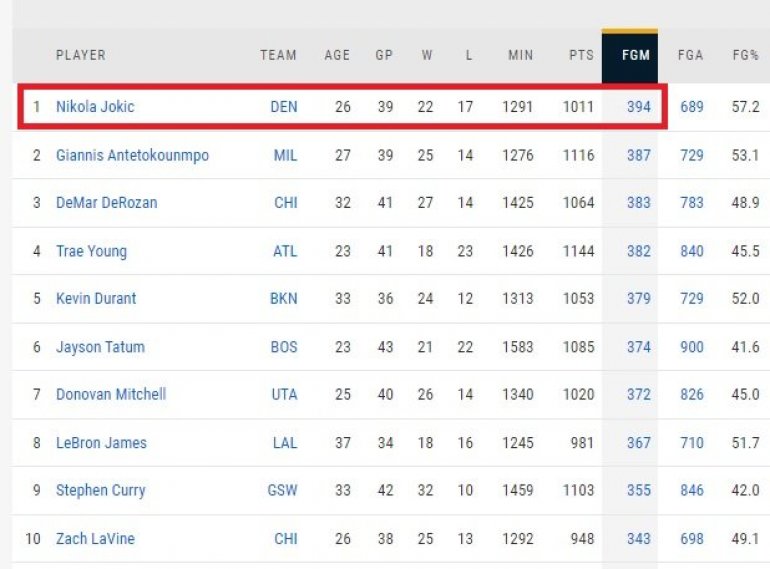Open DeMar DeRozan's player profile
Image resolution: width=770 pixels, height=569 pixels.
click(x=106, y=203)
